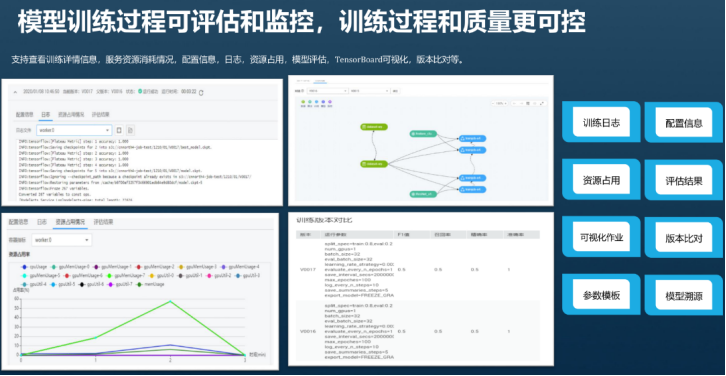
Task: Click the first icon button beside log dropdown
Action: coord(119,130)
